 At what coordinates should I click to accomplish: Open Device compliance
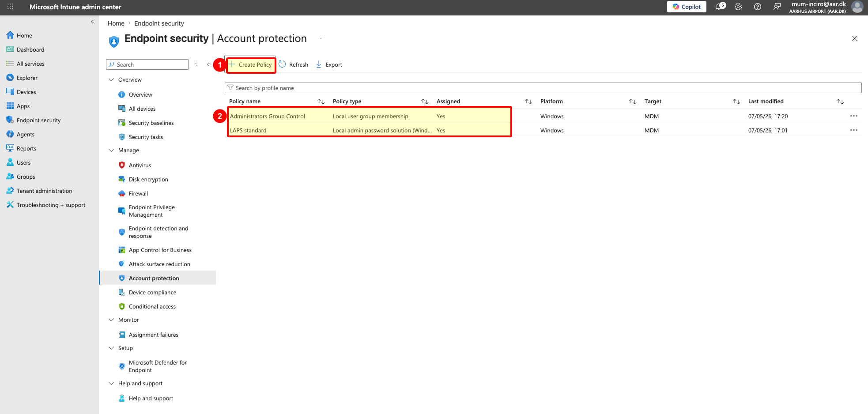coord(152,292)
